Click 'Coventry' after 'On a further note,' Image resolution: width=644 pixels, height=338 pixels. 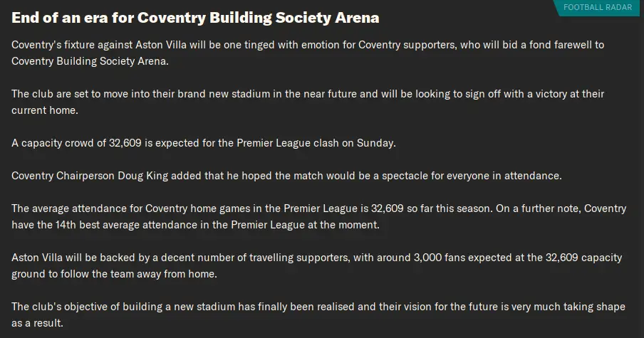(605, 208)
